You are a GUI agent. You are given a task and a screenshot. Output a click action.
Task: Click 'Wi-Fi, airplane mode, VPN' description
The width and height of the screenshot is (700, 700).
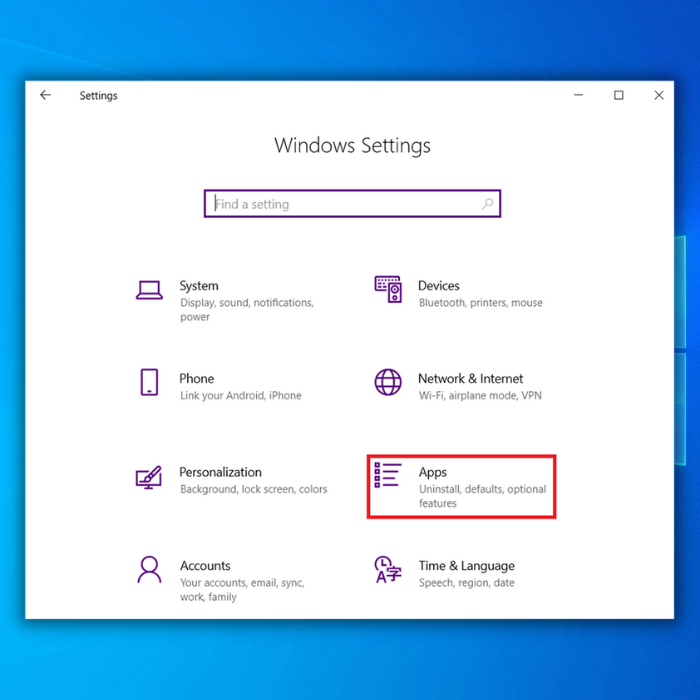pos(480,396)
